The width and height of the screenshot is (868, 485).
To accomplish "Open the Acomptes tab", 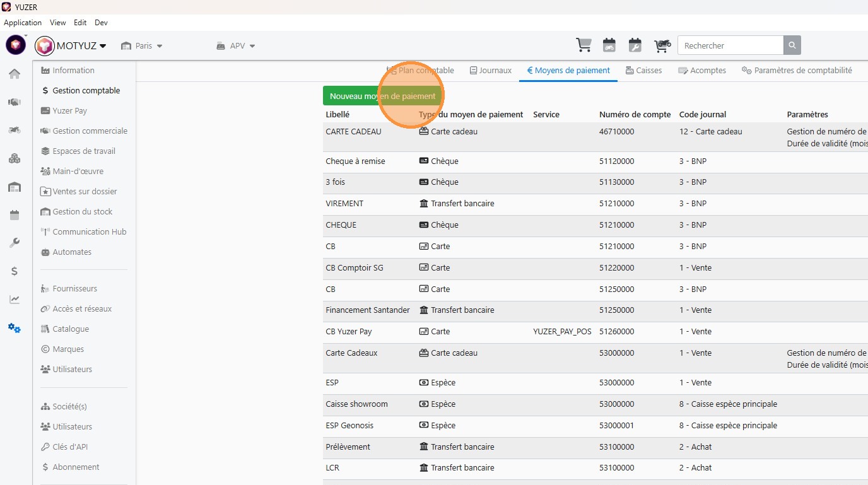I will (702, 71).
